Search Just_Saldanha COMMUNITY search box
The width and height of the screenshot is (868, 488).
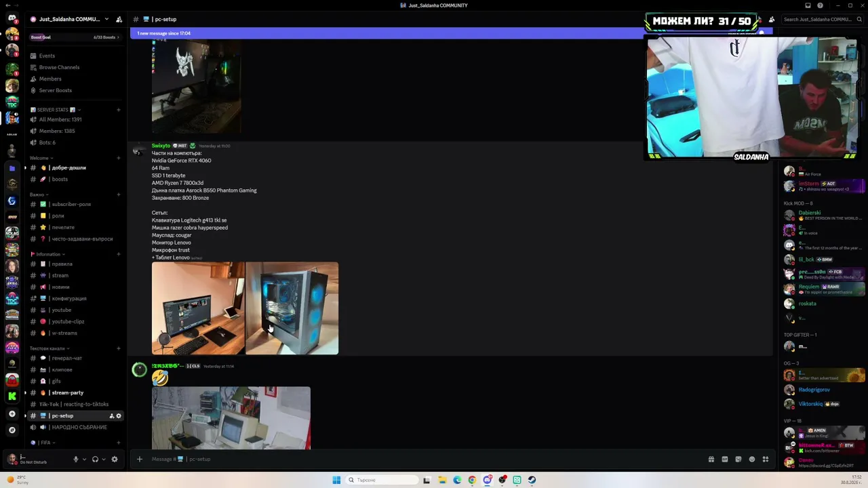822,19
